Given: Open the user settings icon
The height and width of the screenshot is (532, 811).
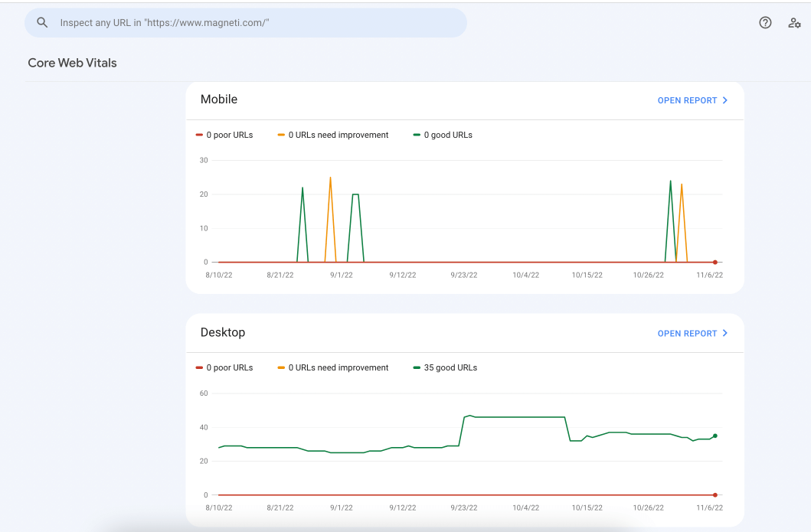Looking at the screenshot, I should coord(794,23).
